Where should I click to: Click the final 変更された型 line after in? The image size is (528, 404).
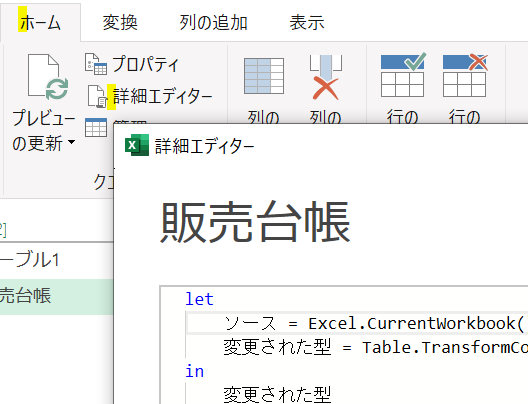click(277, 395)
